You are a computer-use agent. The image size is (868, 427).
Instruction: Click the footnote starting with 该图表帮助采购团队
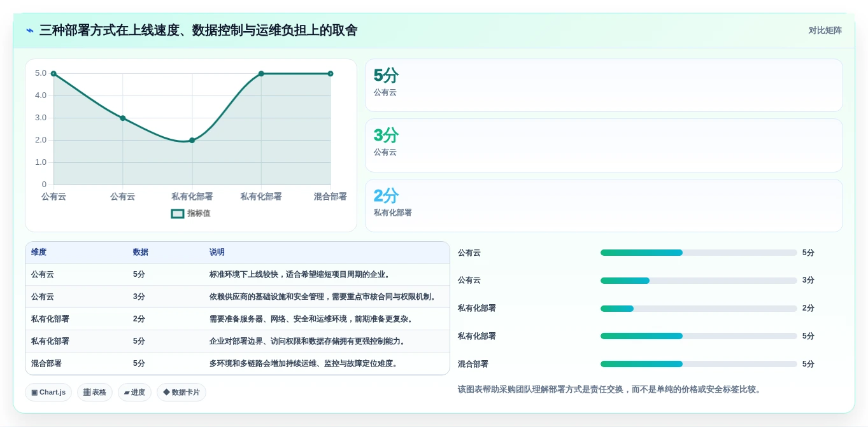609,389
